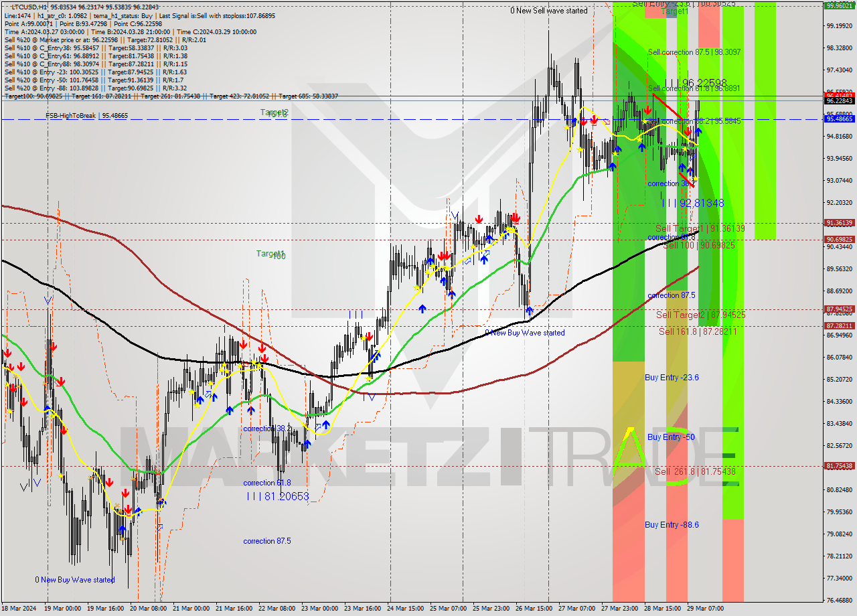Click the 'Sell Target2 | 87.94525' label
Viewport: 857px width, 616px height.
coord(700,315)
